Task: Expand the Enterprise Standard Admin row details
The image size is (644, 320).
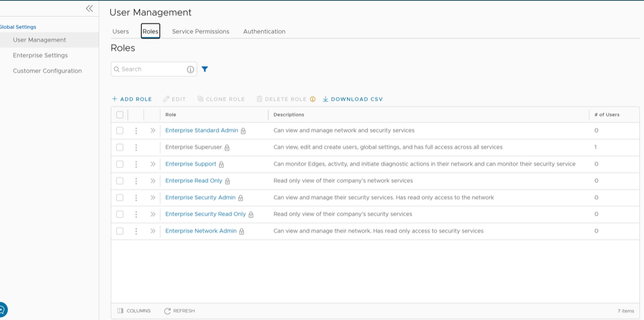Action: [153, 131]
